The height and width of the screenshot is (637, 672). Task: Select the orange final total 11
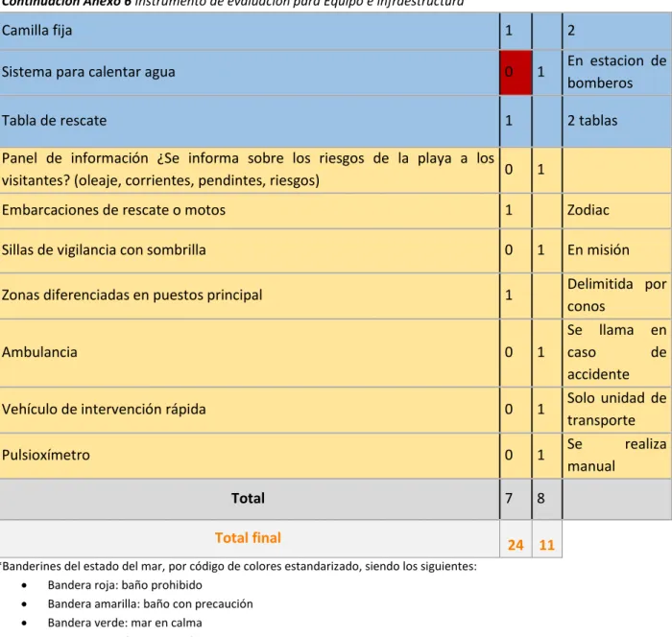(x=547, y=545)
